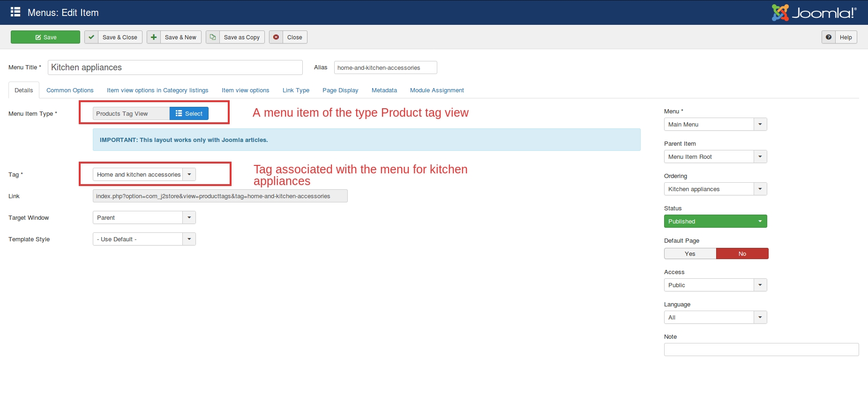Image resolution: width=868 pixels, height=417 pixels.
Task: Go to the Metadata tab
Action: (384, 90)
